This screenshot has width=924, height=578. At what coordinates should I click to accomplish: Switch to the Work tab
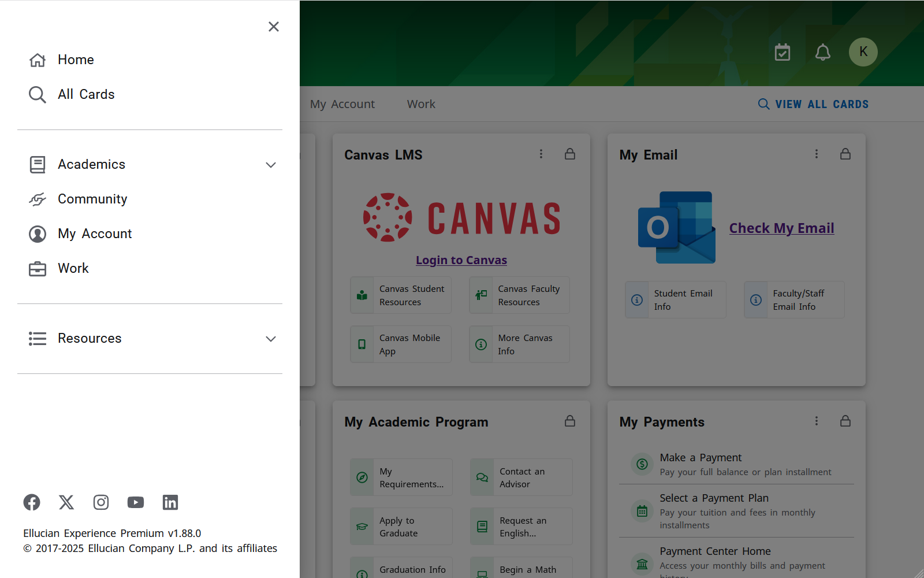point(421,104)
